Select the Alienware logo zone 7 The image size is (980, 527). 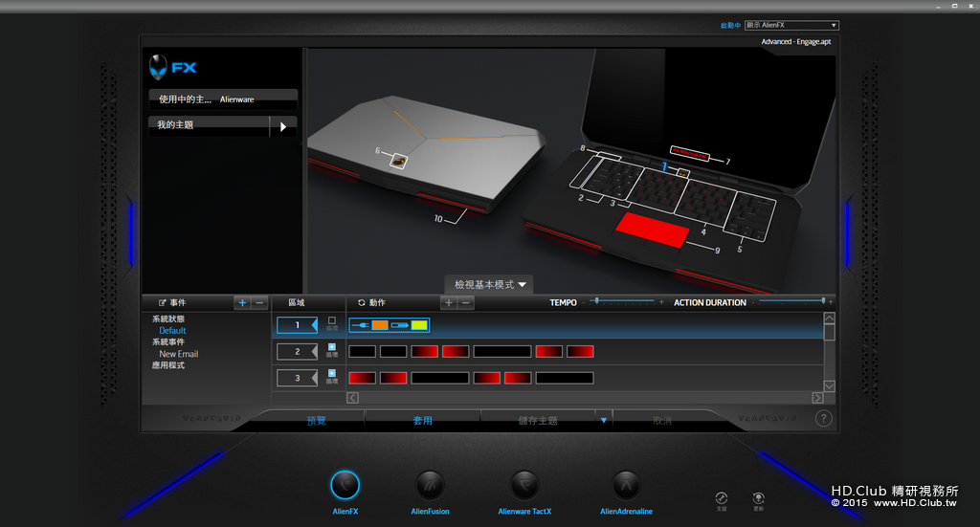point(689,154)
